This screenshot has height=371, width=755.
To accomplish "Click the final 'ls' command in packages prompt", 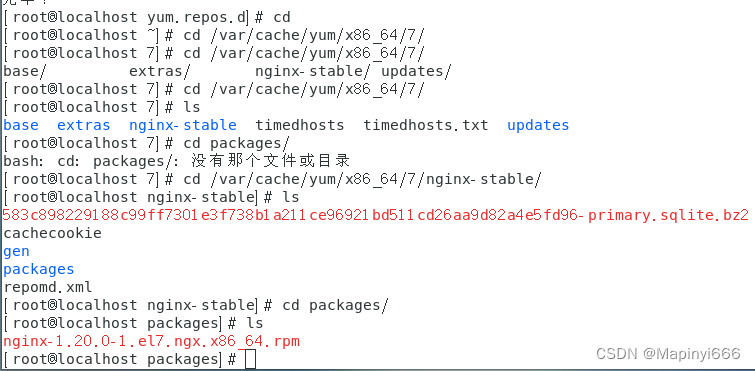I will [x=255, y=323].
